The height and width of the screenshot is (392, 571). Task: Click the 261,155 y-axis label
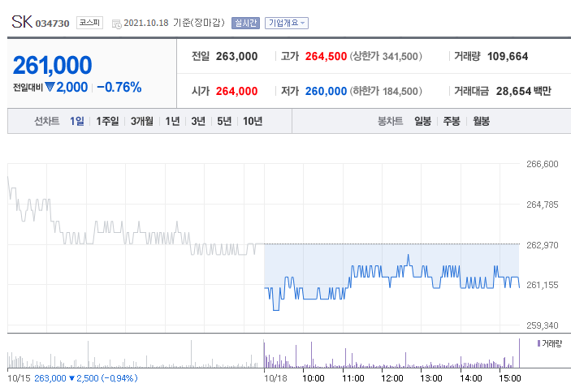[x=543, y=285]
